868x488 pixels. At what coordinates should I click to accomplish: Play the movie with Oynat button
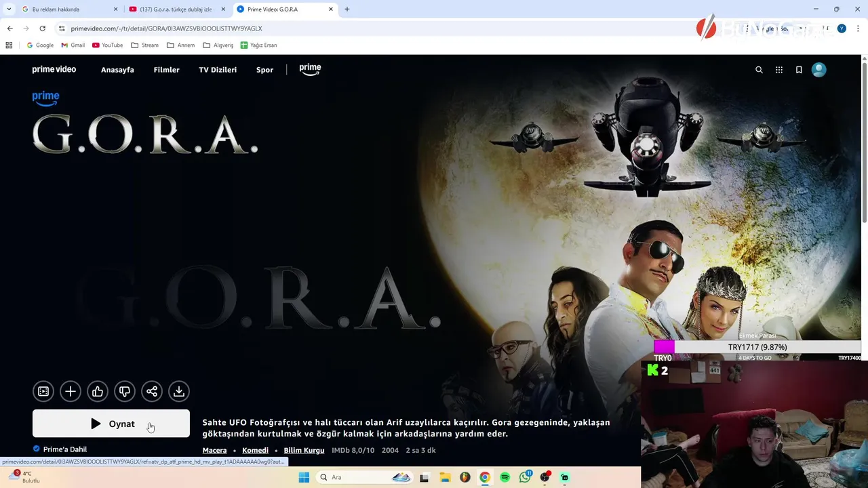pos(111,424)
